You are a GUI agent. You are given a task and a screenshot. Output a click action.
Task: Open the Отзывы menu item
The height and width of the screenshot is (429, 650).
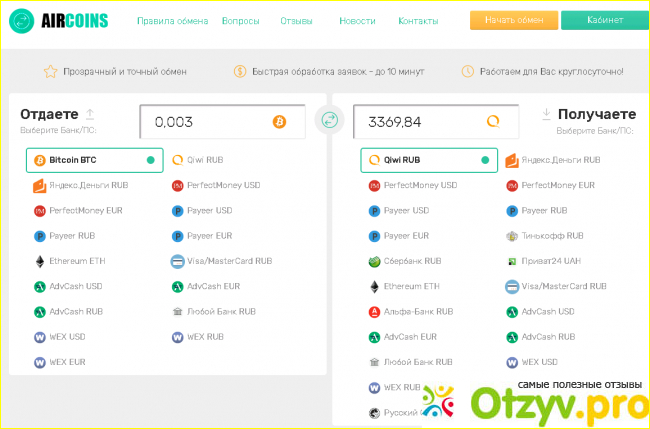[x=295, y=20]
